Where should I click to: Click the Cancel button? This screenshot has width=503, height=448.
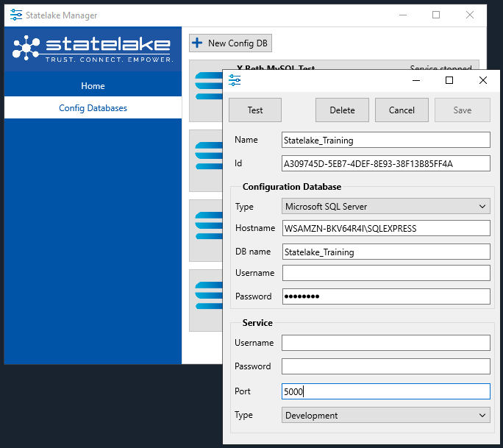(402, 110)
